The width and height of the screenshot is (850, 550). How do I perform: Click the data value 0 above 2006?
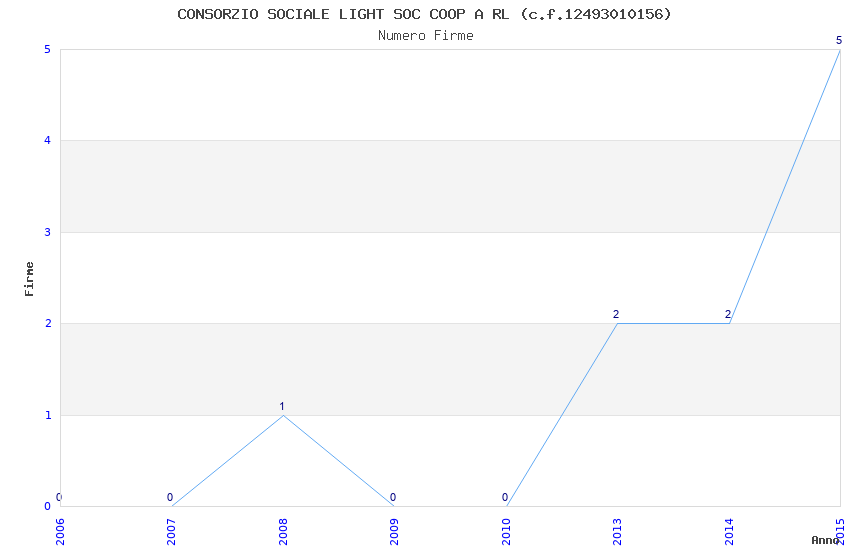59,497
